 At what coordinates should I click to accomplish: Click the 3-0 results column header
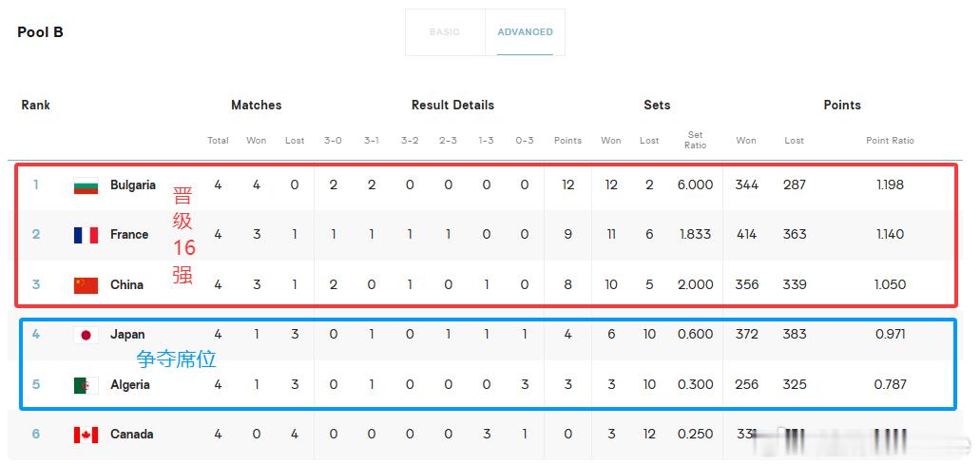[x=333, y=141]
